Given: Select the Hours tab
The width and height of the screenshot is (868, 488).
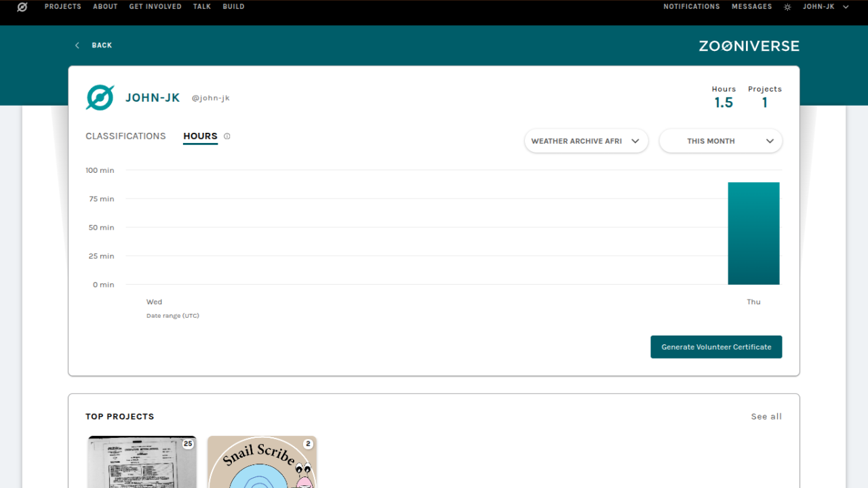Looking at the screenshot, I should 200,136.
